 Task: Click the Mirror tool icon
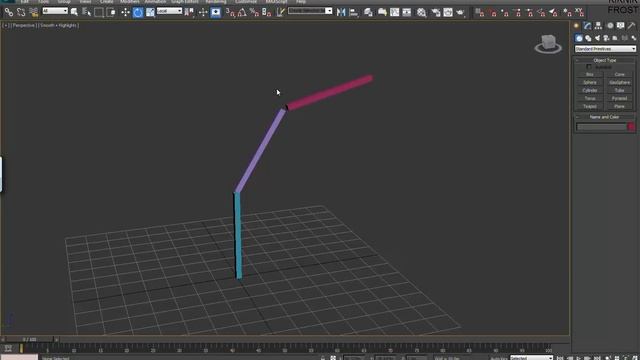(341, 12)
